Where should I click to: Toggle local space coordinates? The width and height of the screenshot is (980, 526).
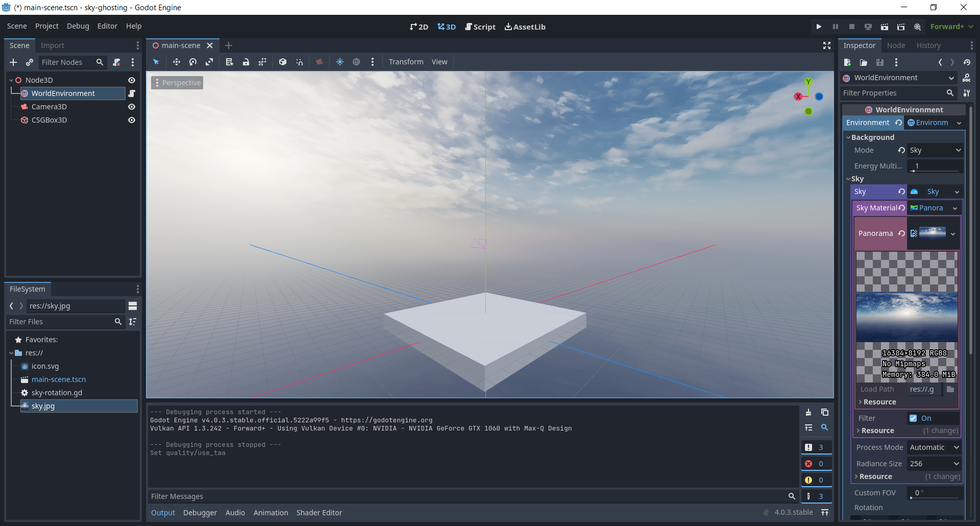(x=282, y=62)
